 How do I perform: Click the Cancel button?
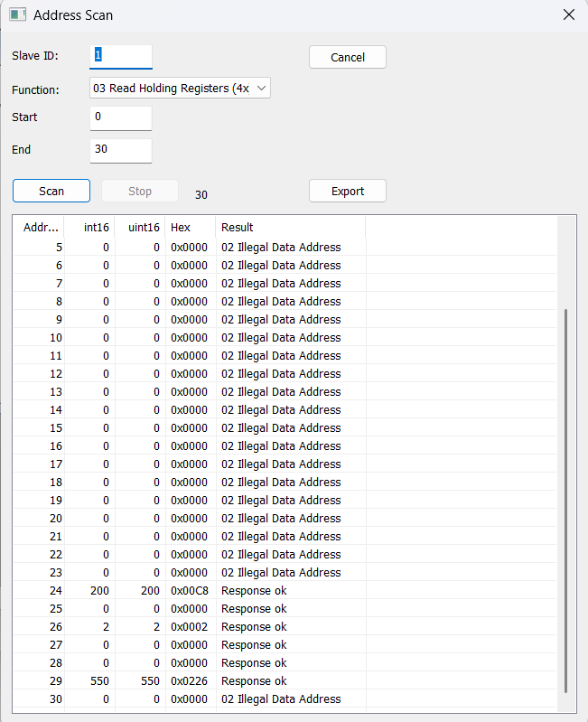(x=348, y=57)
